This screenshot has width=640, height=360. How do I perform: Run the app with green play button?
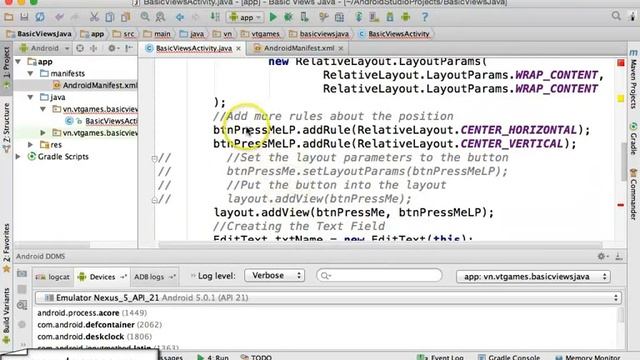click(x=273, y=17)
